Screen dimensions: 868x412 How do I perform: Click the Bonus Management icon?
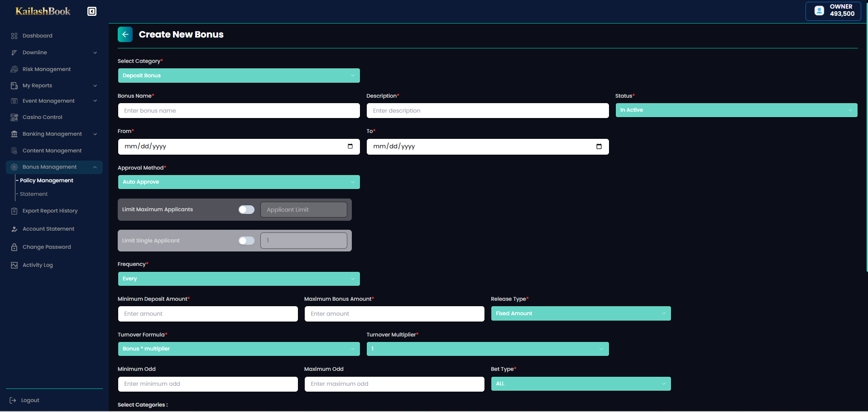click(x=14, y=167)
